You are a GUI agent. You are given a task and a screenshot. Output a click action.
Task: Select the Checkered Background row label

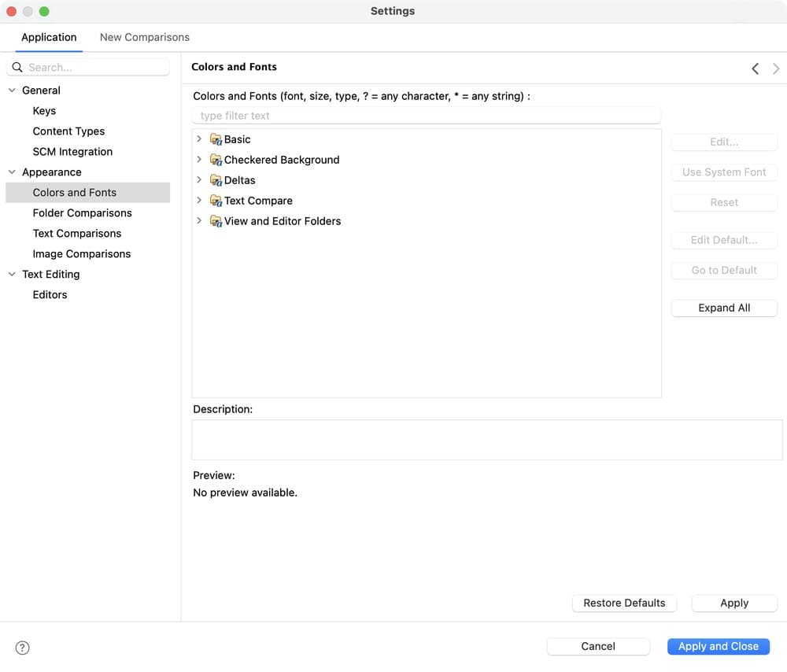[282, 160]
